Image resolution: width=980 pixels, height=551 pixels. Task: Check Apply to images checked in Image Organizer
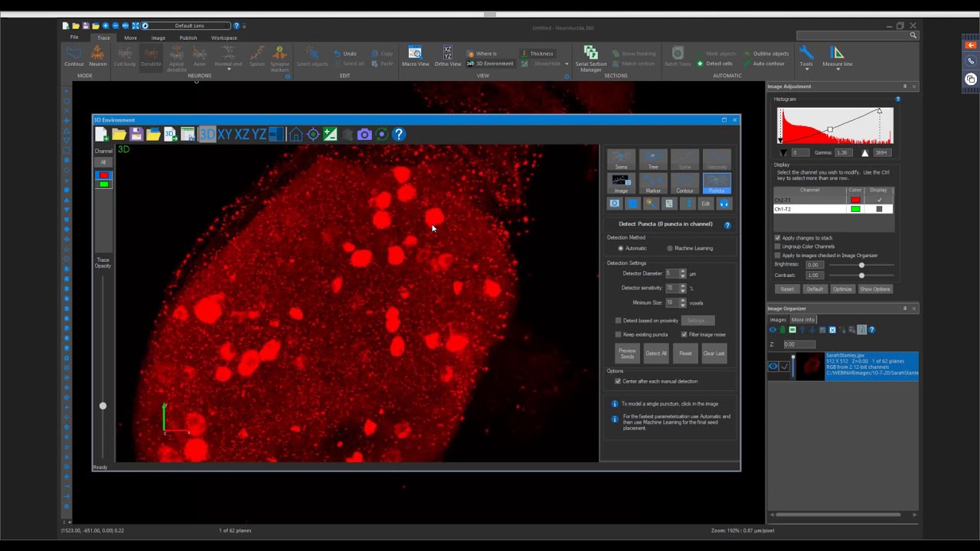click(x=778, y=255)
